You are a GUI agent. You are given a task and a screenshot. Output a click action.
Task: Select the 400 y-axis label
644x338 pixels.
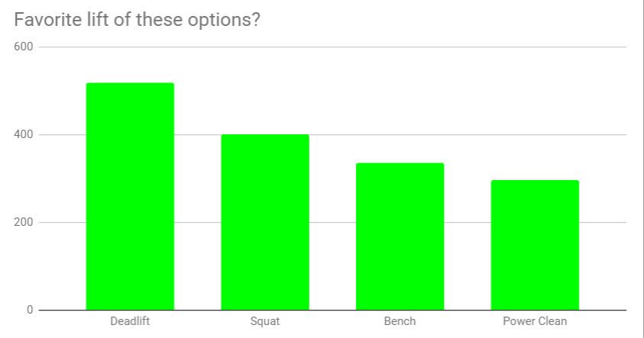click(24, 135)
